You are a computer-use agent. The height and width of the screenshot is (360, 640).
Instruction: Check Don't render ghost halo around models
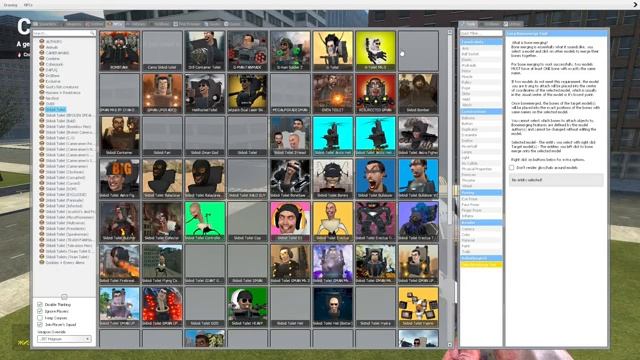tap(511, 168)
